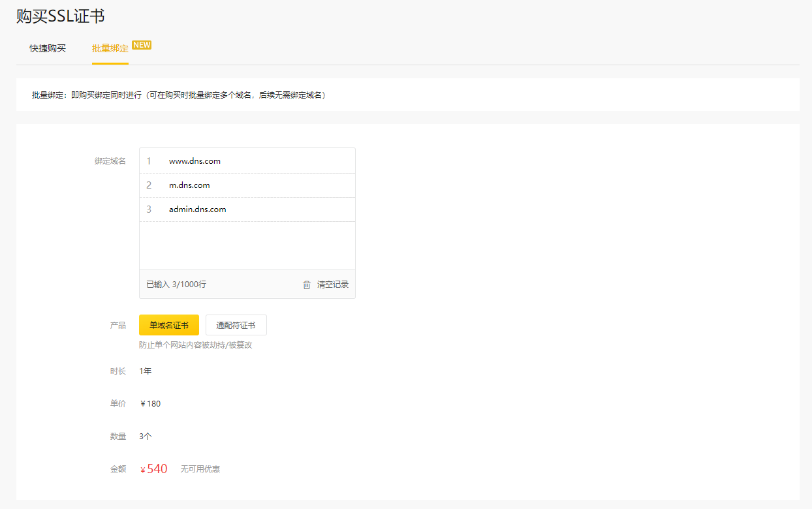Viewport: 812px width, 509px height.
Task: Select the 批量绑定 tab
Action: pos(110,48)
